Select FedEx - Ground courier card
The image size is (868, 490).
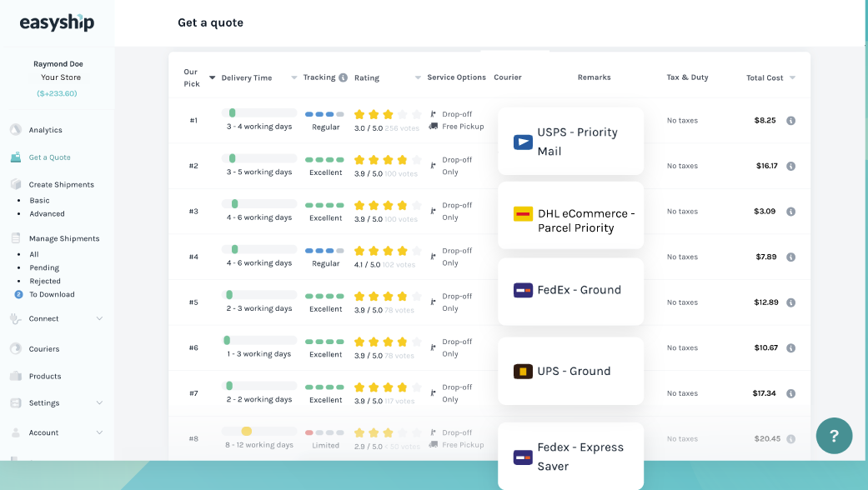pos(570,291)
